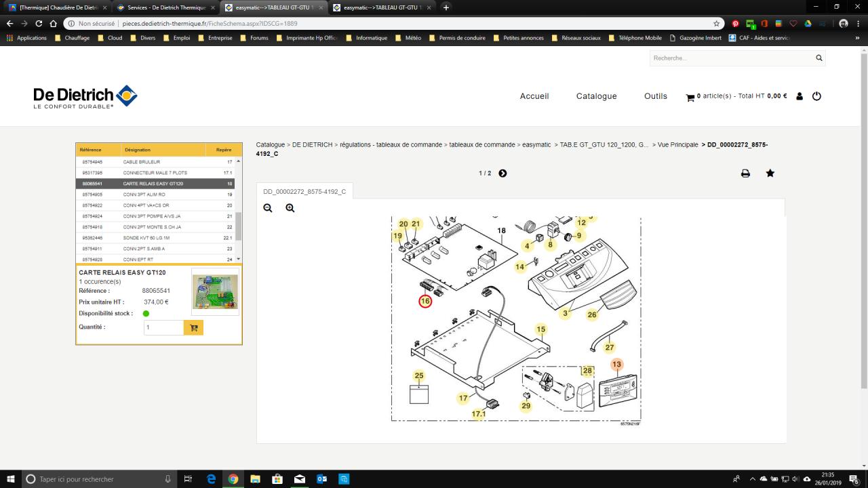Screen dimensions: 868x488
Task: Open the Informatique bookmark folder
Action: (366, 38)
